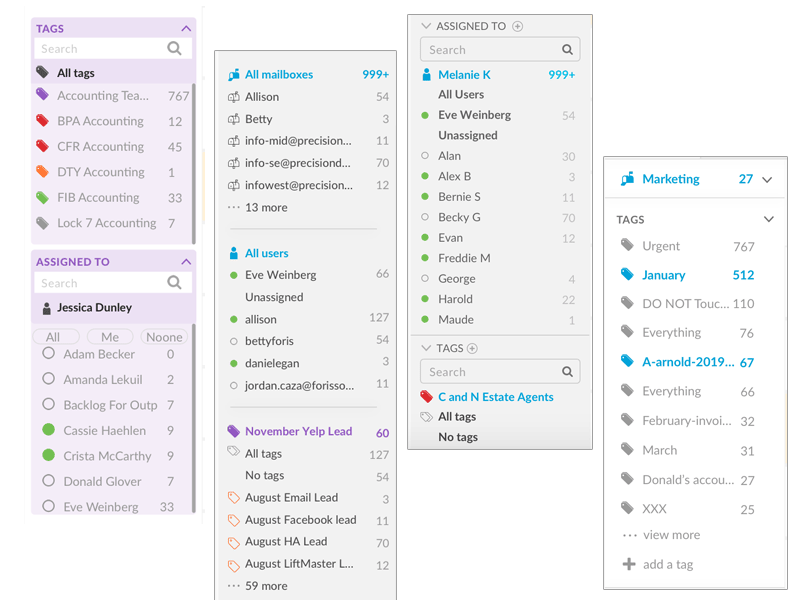This screenshot has width=800, height=600.
Task: Click the Search field under ASSIGNED TO with Melanie K
Action: [x=499, y=49]
